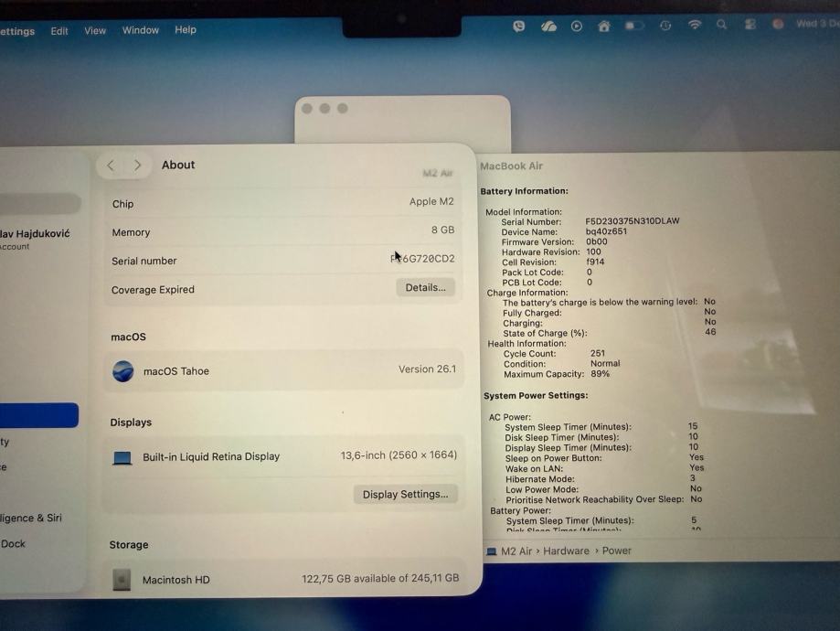
Task: Open Display Settings button
Action: pyautogui.click(x=405, y=495)
